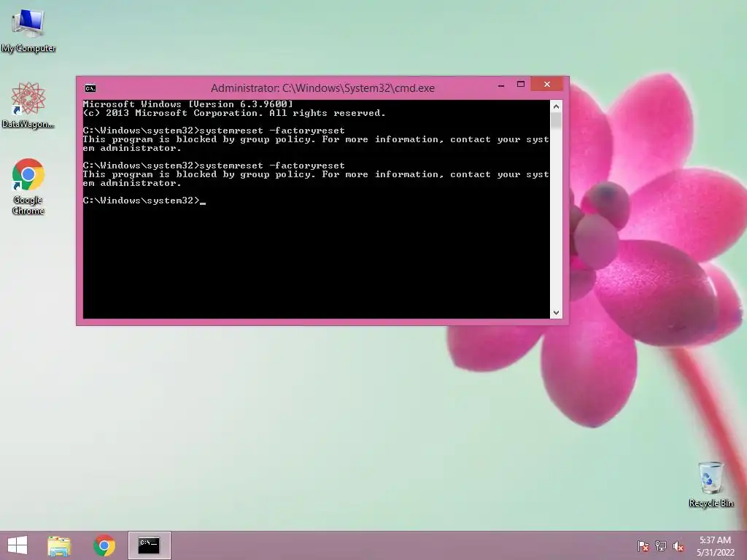Select the Google Chrome desktop shortcut
Viewport: 747px width, 560px height.
coord(28,186)
